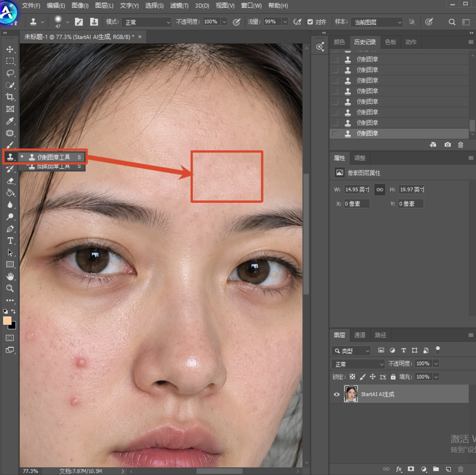The height and width of the screenshot is (475, 476).
Task: Select the Rectangle shape tool
Action: [x=10, y=264]
